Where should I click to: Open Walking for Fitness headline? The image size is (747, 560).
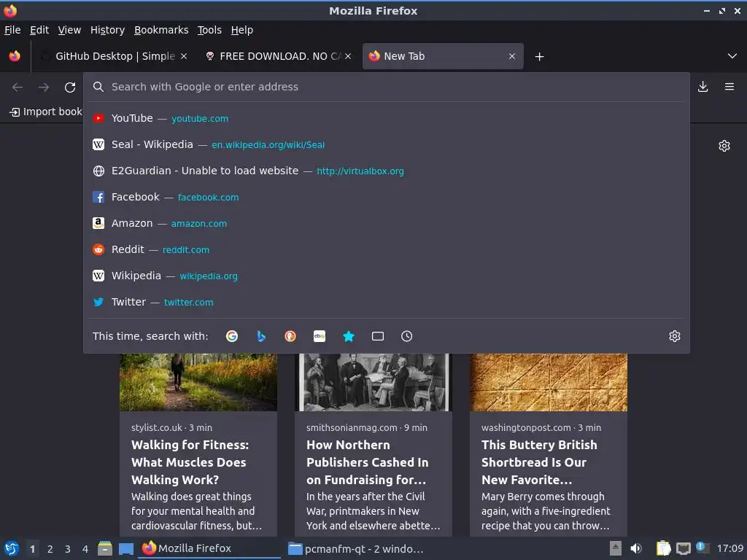point(190,462)
